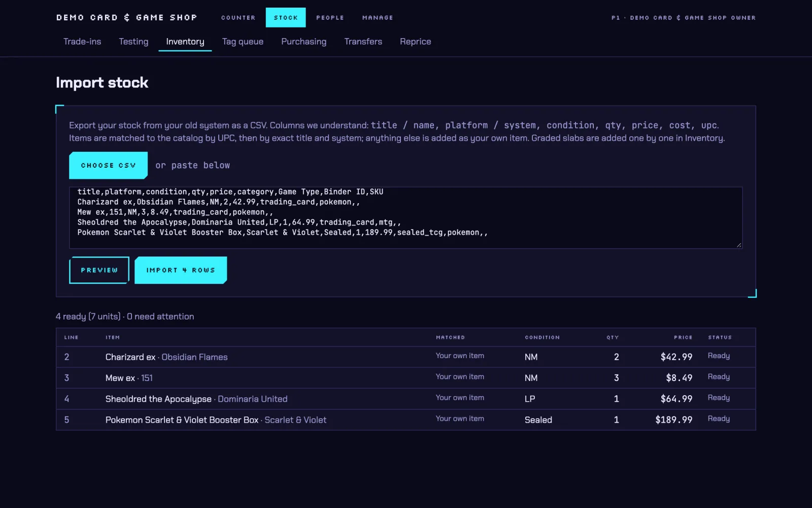Click quantity 2 in Charizard ex row

click(x=616, y=357)
